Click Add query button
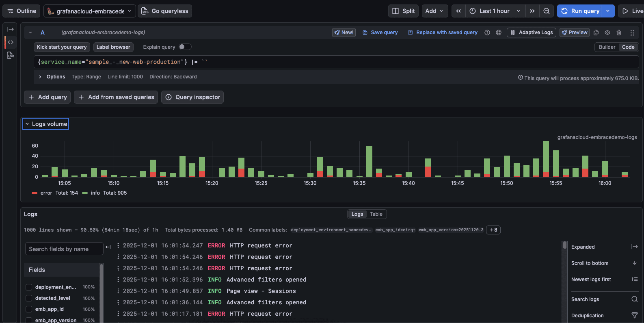Viewport: 644px width, 323px height. (48, 97)
